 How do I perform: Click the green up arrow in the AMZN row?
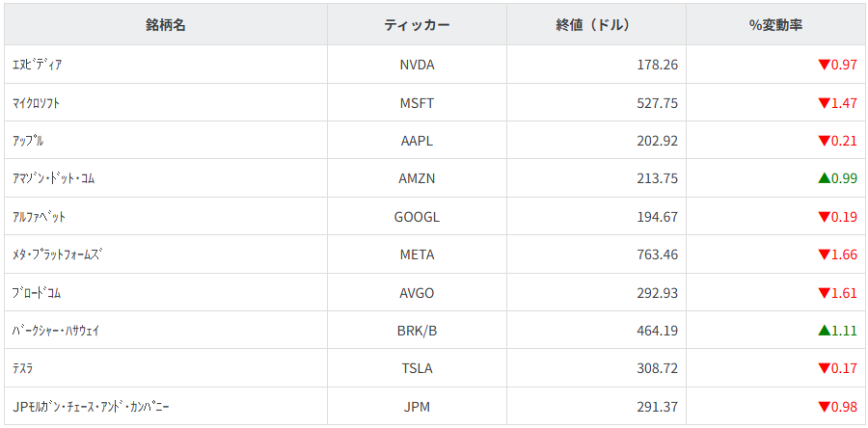tap(824, 178)
